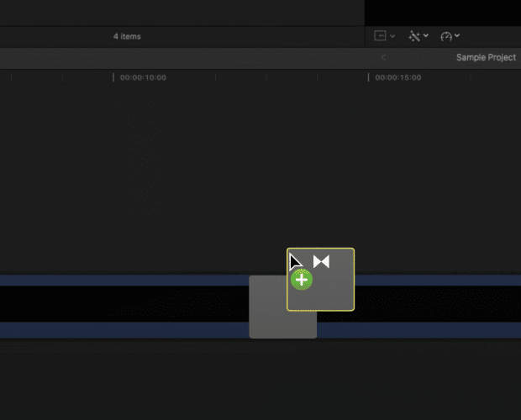Click the magic wand enhancements icon
Screen dimensions: 521x420
click(414, 36)
